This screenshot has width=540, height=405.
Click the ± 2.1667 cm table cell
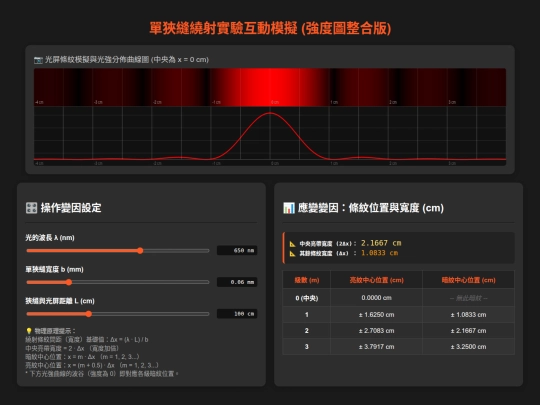[468, 331]
